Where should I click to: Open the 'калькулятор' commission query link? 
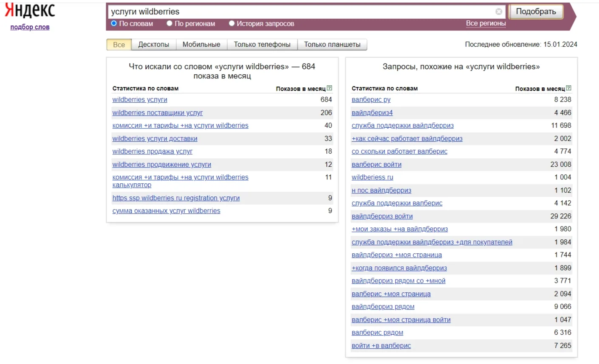[181, 181]
